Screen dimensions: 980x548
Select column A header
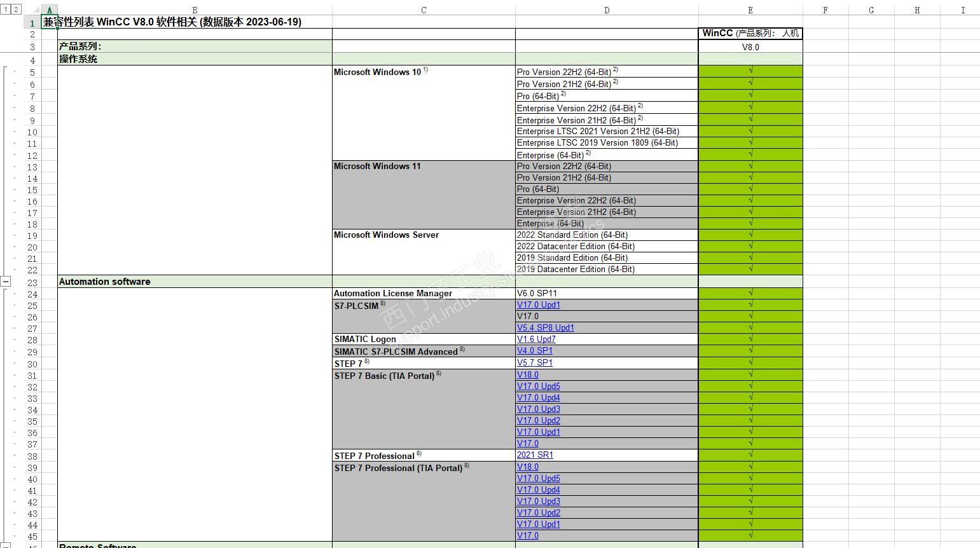pos(49,10)
